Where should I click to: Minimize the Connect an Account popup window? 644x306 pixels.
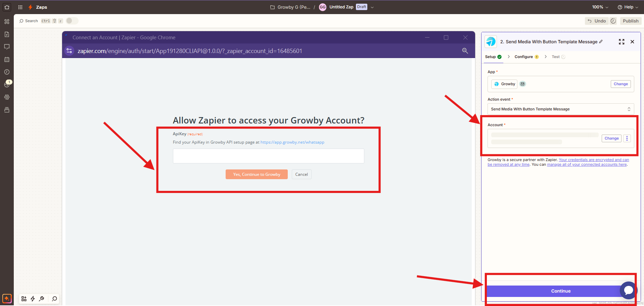pos(427,38)
